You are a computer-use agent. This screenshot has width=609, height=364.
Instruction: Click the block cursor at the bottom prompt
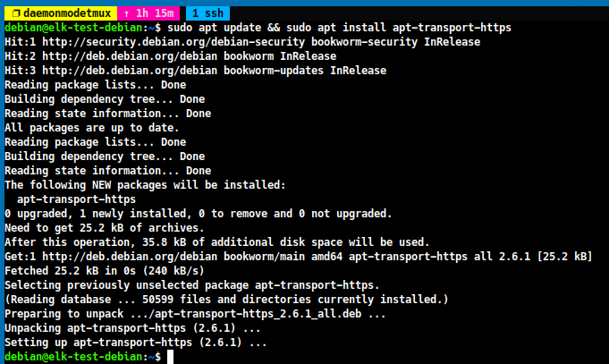point(170,357)
